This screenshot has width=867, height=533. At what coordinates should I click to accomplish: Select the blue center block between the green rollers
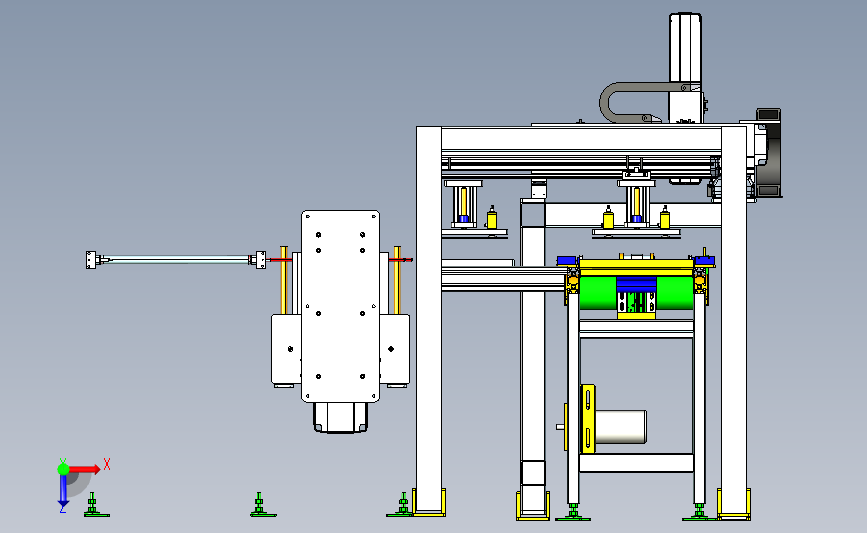tap(636, 284)
